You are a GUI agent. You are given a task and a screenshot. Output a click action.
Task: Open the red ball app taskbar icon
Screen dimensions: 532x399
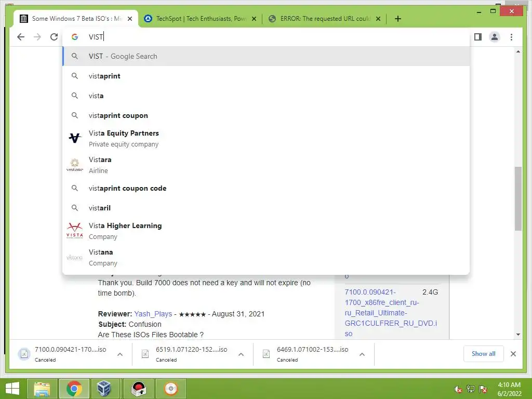(x=139, y=389)
